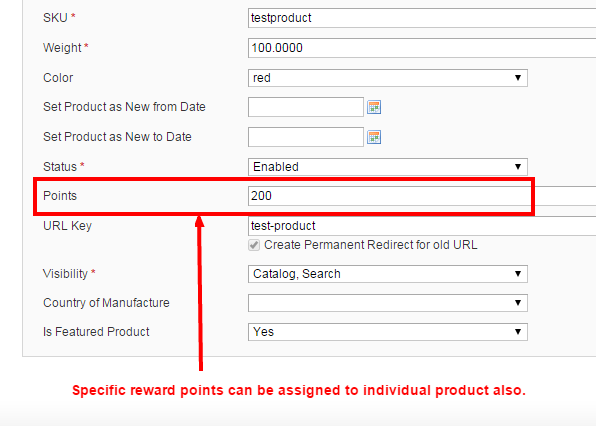Click the Is Featured Product arrow

(x=518, y=332)
